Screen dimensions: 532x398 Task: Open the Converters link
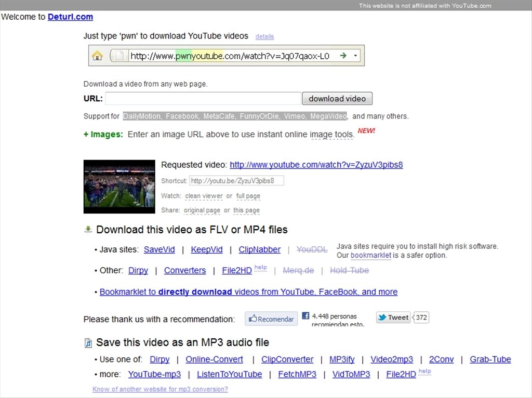pos(185,270)
